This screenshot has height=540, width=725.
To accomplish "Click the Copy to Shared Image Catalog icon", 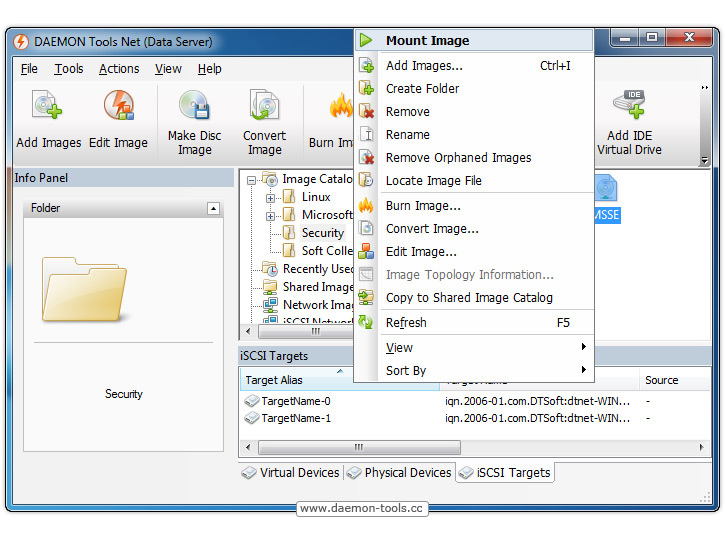I will click(x=366, y=297).
